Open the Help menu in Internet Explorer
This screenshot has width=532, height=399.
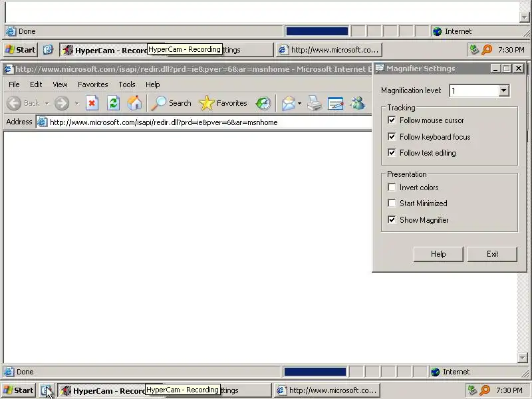coord(153,84)
